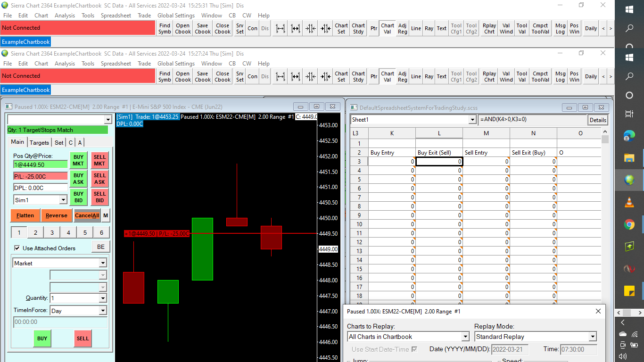The height and width of the screenshot is (362, 644).
Task: Click the CancelAll orders button
Action: pyautogui.click(x=87, y=215)
